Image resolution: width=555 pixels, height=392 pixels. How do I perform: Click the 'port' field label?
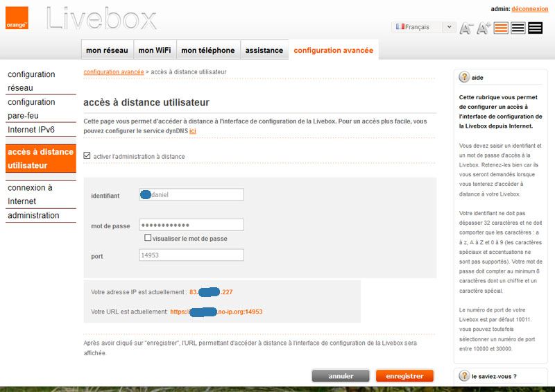(97, 257)
